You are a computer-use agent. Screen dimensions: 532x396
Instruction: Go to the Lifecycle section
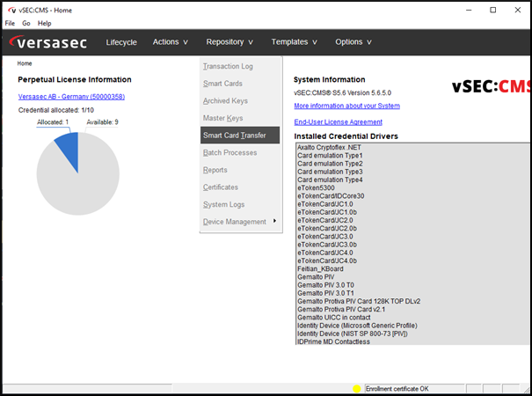[x=121, y=42]
